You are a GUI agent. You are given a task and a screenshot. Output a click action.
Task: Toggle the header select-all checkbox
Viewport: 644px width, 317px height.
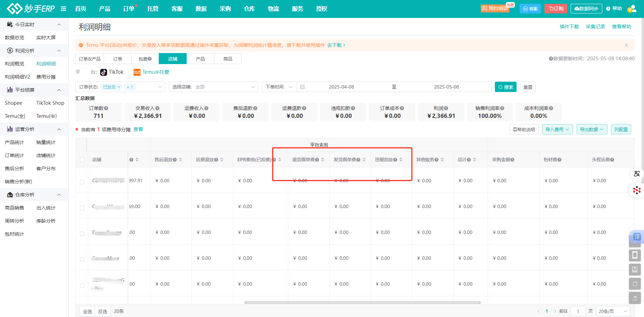click(82, 160)
